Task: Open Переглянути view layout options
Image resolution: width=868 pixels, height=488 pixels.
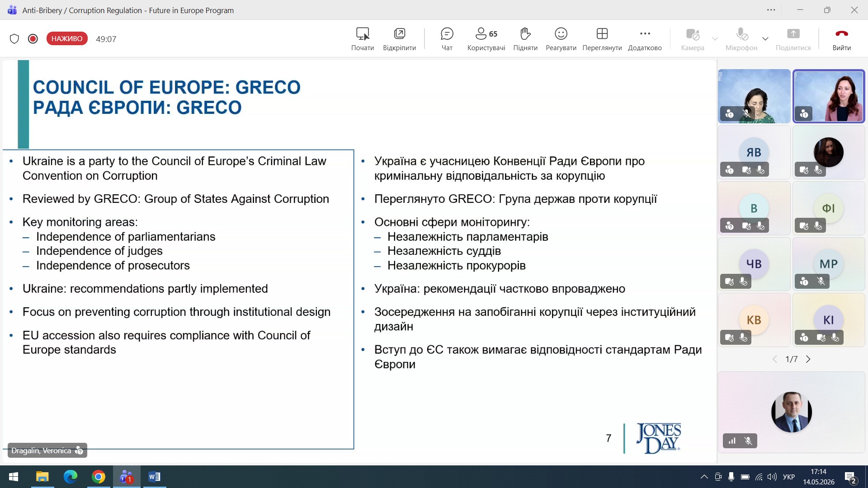Action: point(602,39)
